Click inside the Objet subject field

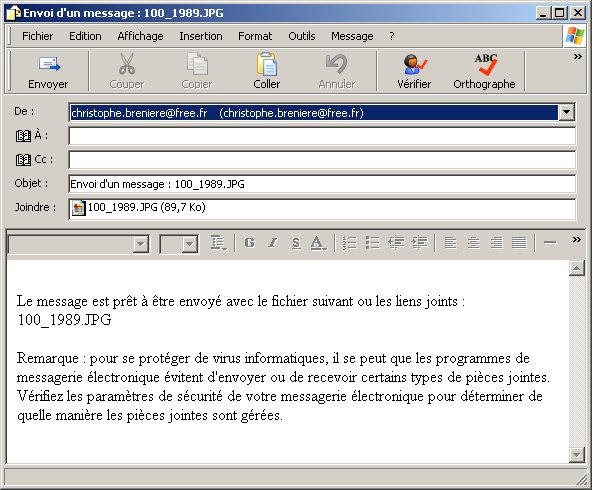322,184
